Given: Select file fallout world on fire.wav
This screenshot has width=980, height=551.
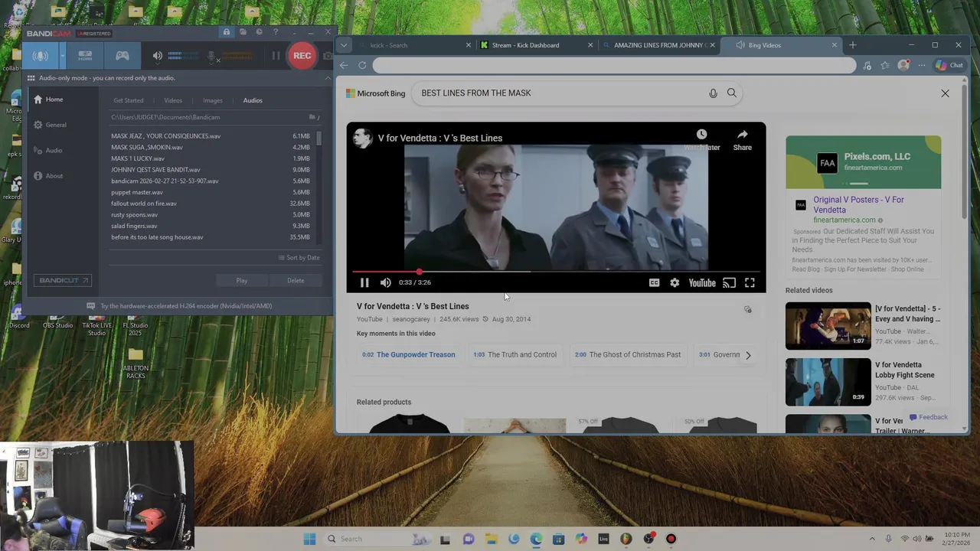Looking at the screenshot, I should point(211,204).
